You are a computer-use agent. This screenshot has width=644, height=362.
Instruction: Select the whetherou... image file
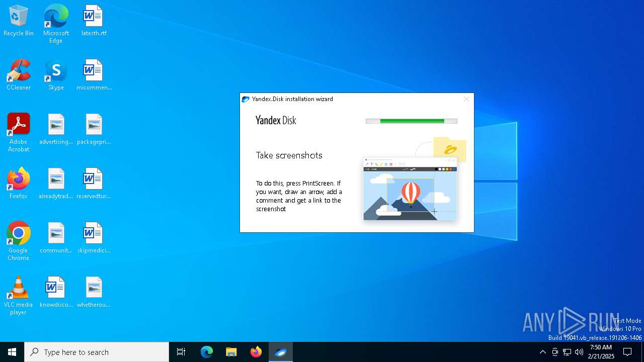[x=94, y=293]
